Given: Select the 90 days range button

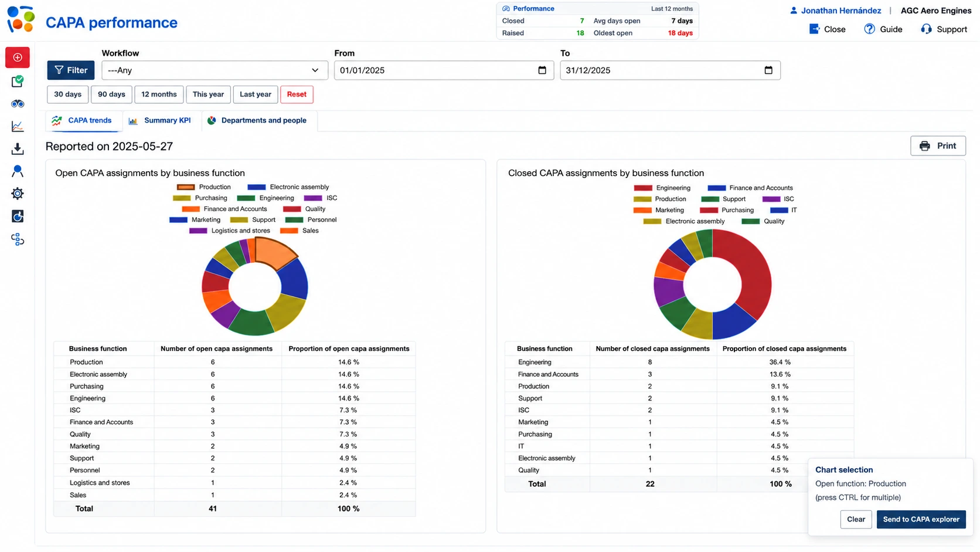Looking at the screenshot, I should [111, 94].
